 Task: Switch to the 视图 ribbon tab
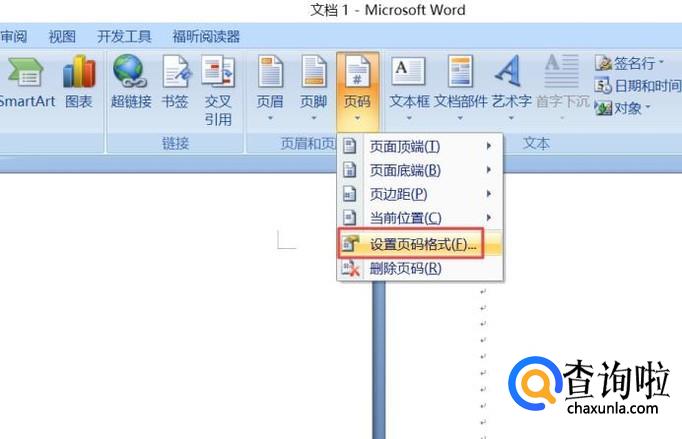click(x=62, y=37)
